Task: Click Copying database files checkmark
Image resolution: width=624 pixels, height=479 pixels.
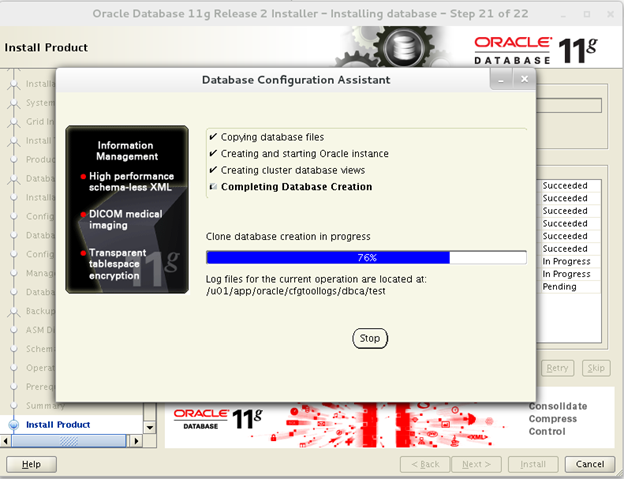Action: (x=213, y=137)
